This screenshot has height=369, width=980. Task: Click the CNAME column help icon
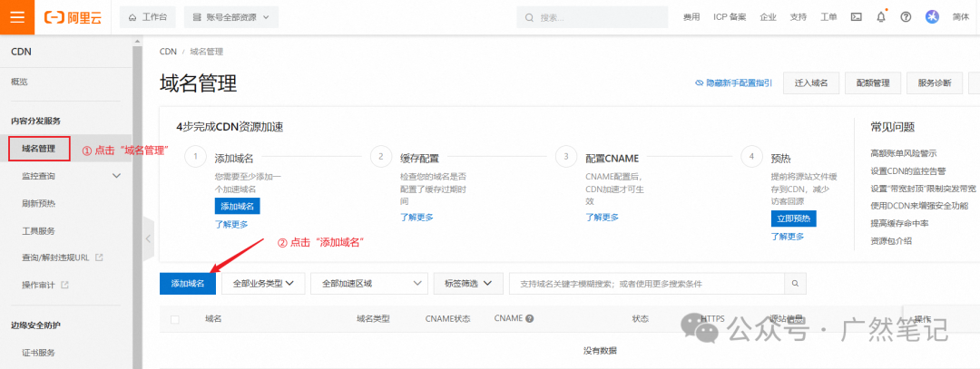pyautogui.click(x=529, y=318)
